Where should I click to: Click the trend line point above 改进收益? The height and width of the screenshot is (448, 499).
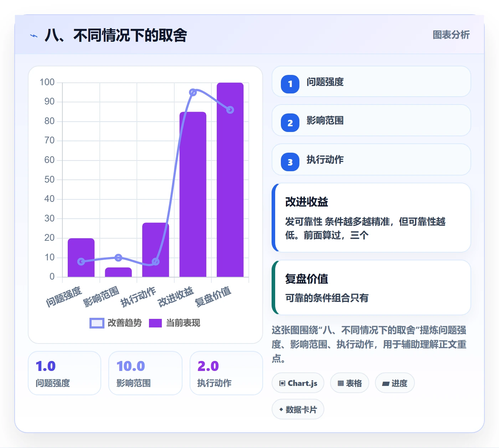tap(193, 92)
